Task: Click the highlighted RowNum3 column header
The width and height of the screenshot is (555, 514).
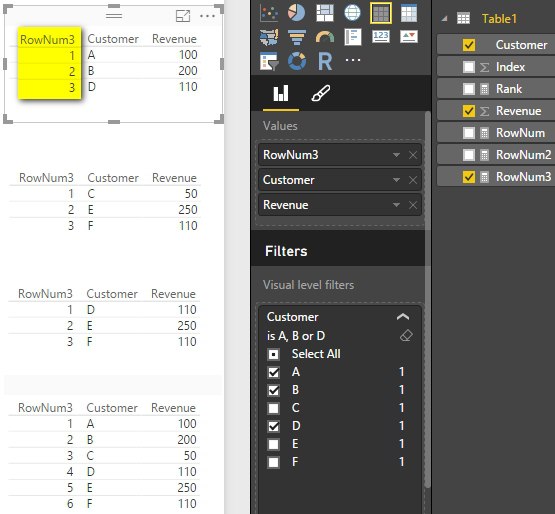Action: pyautogui.click(x=47, y=40)
